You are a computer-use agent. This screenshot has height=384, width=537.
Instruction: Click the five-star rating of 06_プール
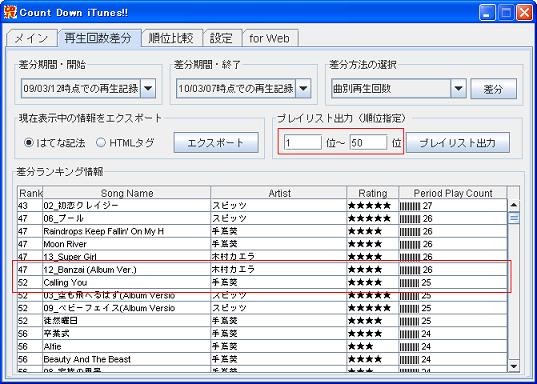[x=369, y=218]
